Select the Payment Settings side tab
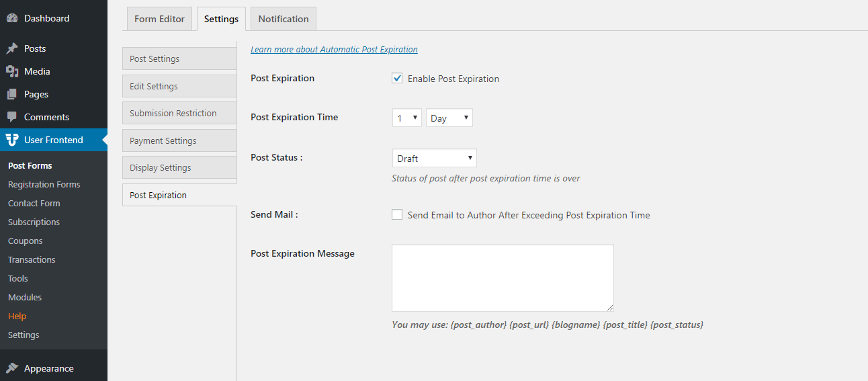 tap(179, 140)
